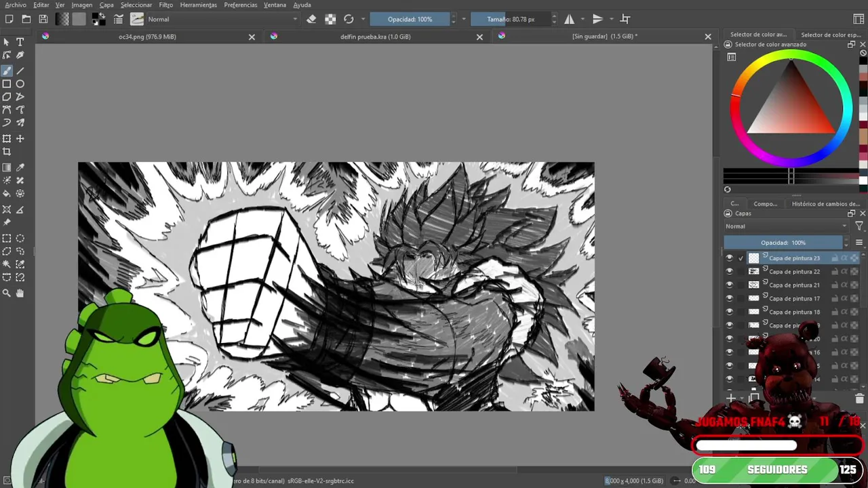The height and width of the screenshot is (488, 868).
Task: Hide layer Capa de pintura 18
Action: tap(730, 312)
